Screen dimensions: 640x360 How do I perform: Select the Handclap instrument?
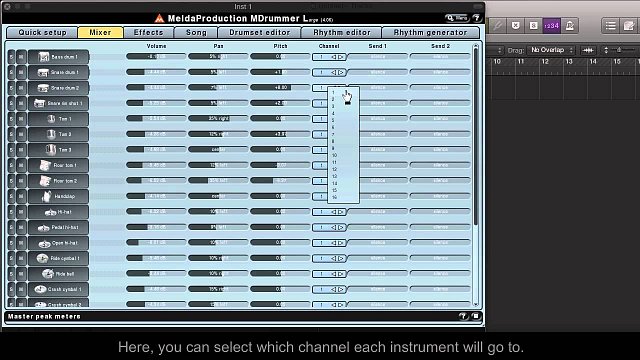(58, 196)
